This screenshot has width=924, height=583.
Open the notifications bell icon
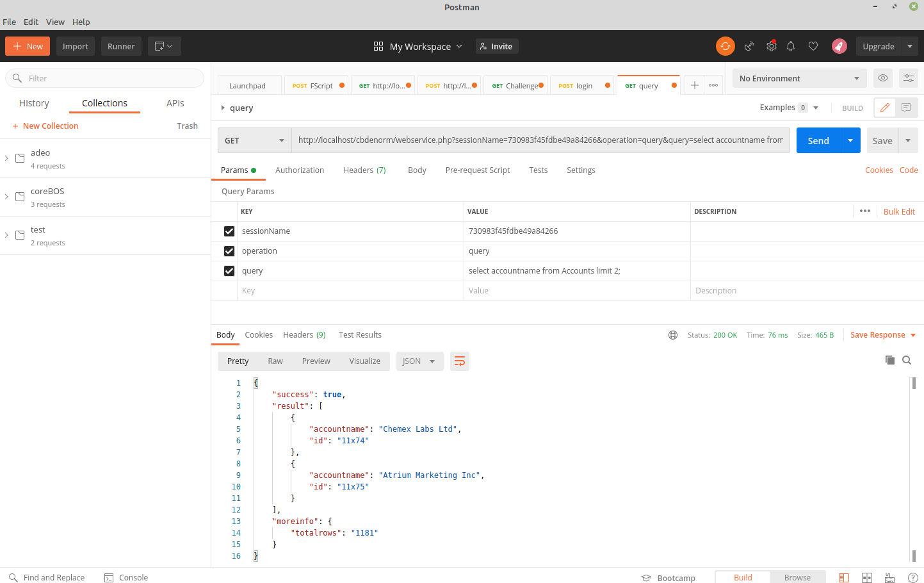click(x=791, y=46)
